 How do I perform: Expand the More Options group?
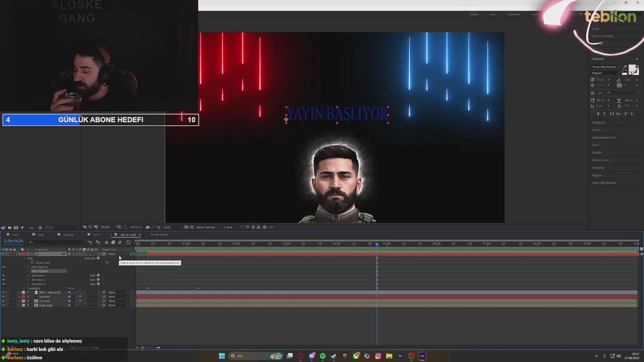click(28, 271)
